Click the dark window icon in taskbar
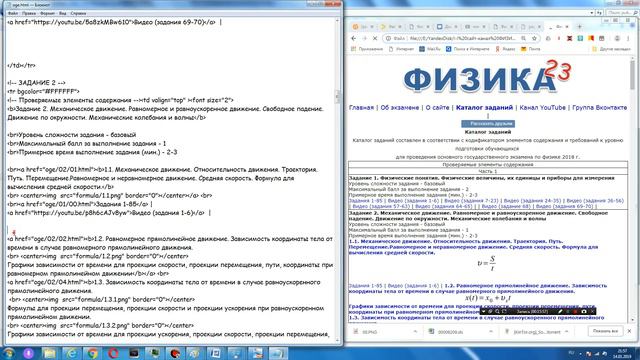The image size is (640, 360). 134,353
